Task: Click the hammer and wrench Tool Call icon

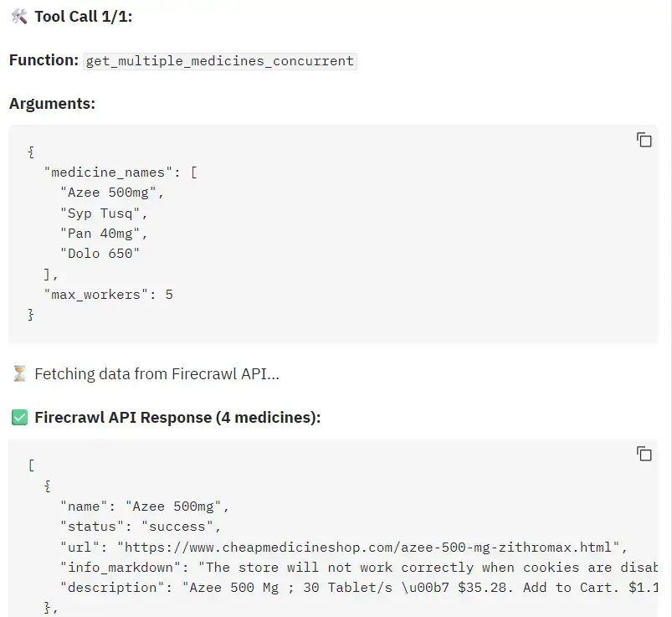Action: click(19, 16)
